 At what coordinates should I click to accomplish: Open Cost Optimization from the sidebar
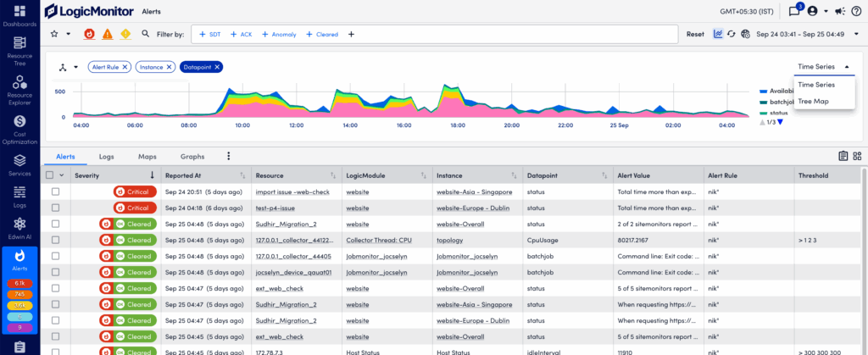click(x=19, y=127)
